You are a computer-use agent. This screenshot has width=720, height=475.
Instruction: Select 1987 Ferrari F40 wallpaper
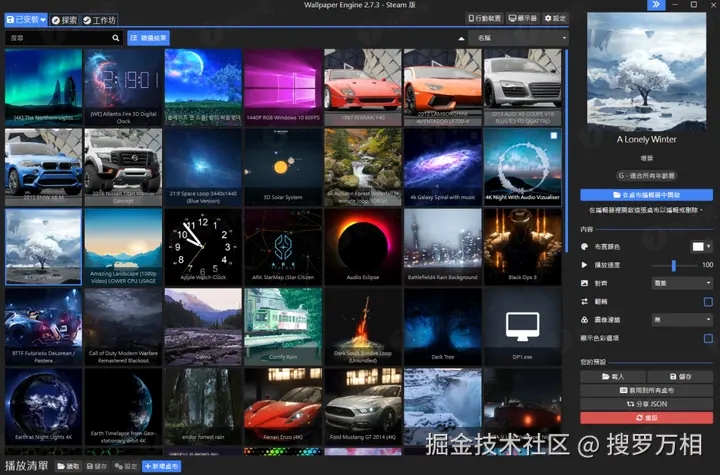(x=363, y=87)
